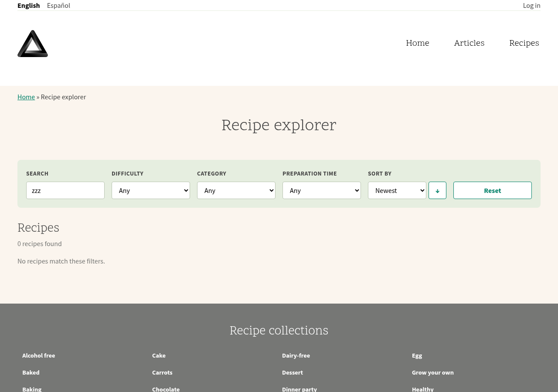Open the Cake recipe collection
Screen dimensions: 558x392
[x=159, y=355]
